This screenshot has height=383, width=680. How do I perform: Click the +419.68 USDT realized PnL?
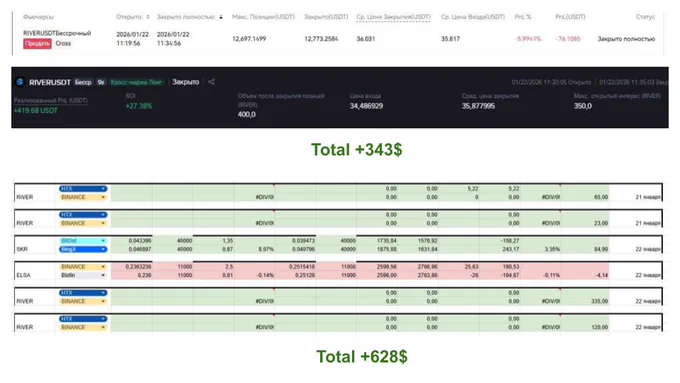click(x=36, y=111)
